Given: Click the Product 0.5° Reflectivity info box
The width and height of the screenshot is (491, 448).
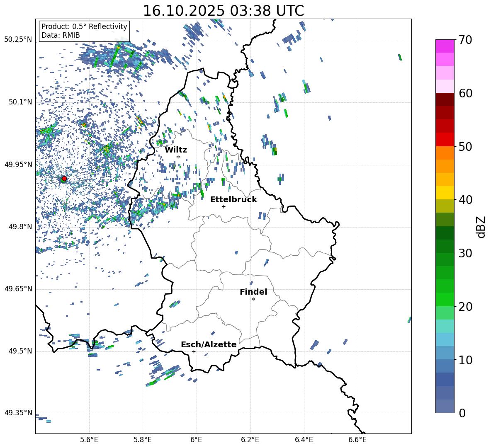Looking at the screenshot, I should 84,31.
